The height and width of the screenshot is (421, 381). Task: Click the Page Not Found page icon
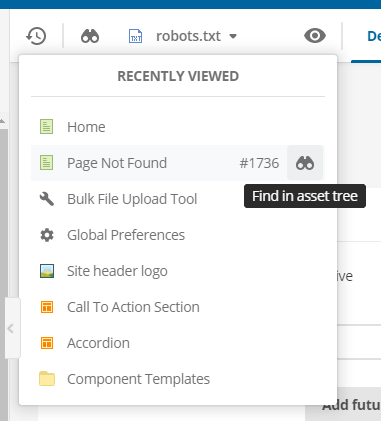tap(47, 163)
